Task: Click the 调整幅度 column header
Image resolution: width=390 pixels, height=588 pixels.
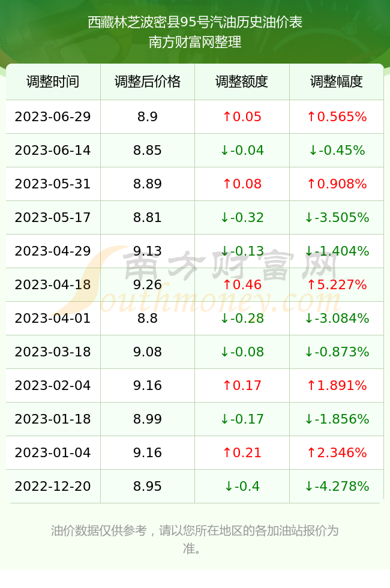Action: (337, 82)
